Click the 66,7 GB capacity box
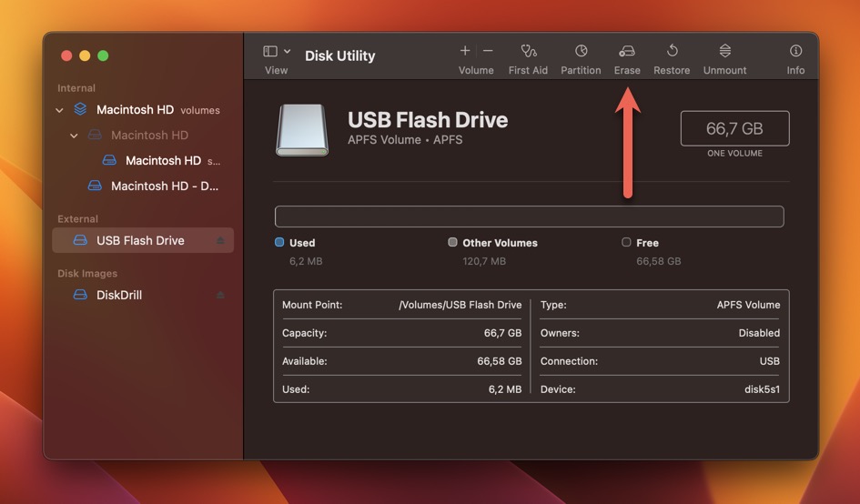This screenshot has height=504, width=860. pyautogui.click(x=734, y=128)
